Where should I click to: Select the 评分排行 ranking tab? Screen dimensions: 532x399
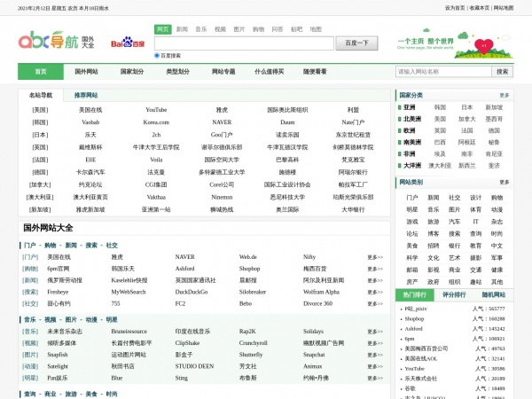[454, 295]
